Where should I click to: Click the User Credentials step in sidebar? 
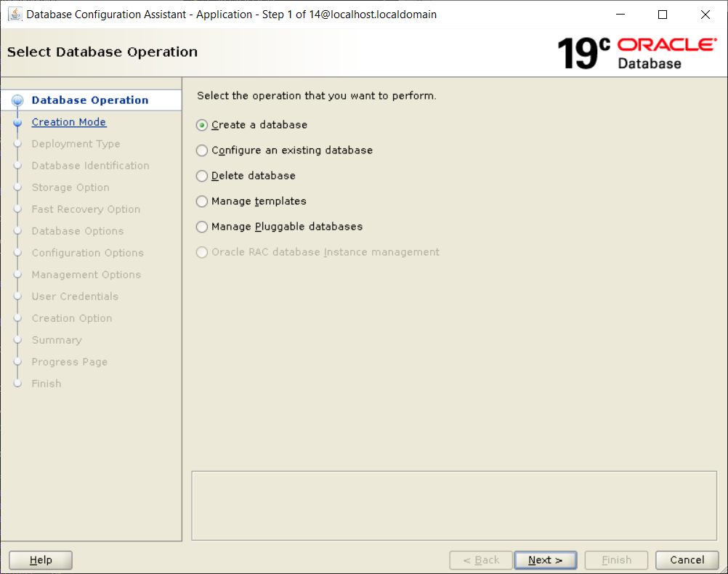(75, 296)
